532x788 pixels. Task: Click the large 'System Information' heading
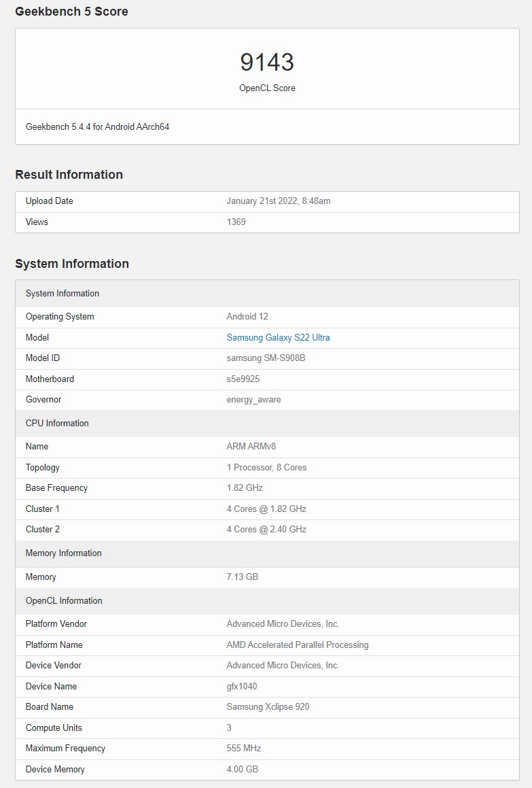(72, 263)
